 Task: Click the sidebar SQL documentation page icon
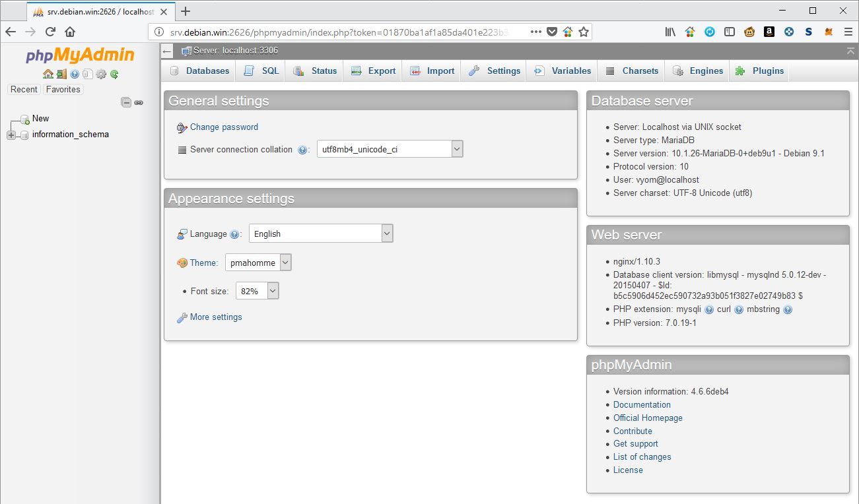click(87, 74)
